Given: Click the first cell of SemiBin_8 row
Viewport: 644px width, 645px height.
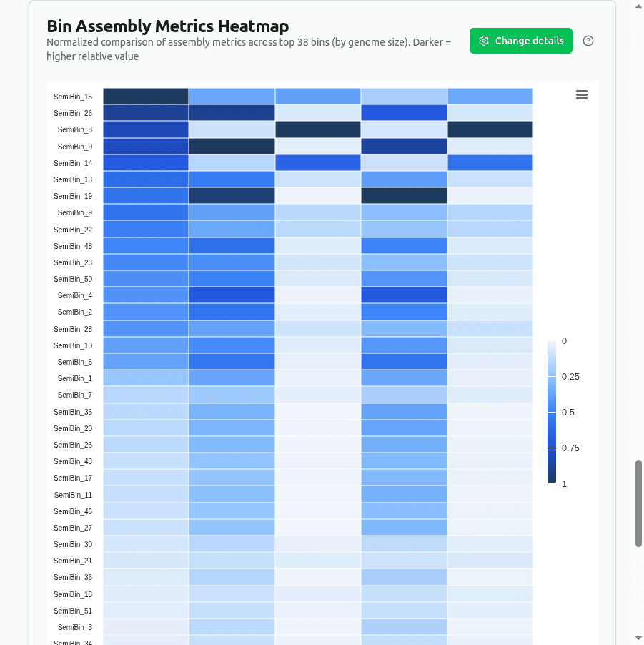Looking at the screenshot, I should click(145, 129).
